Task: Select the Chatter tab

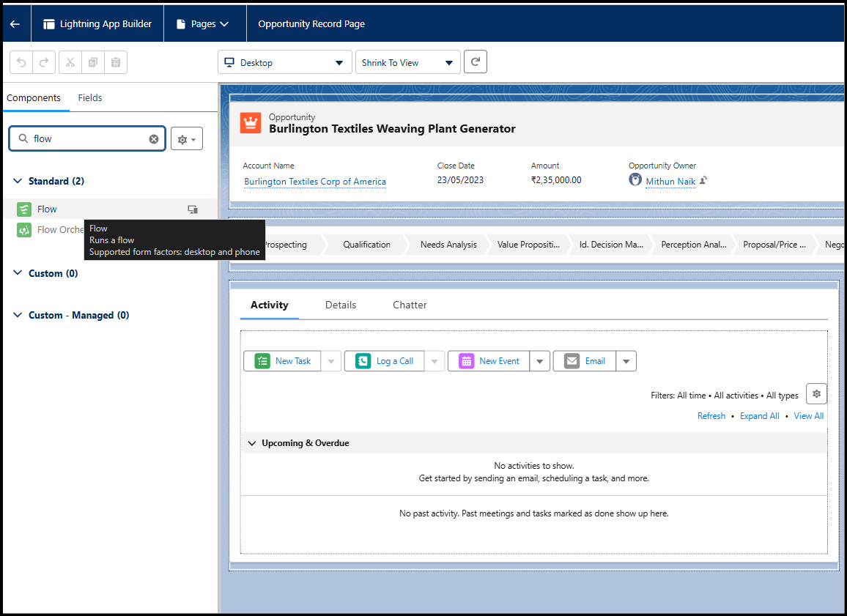Action: [x=410, y=305]
